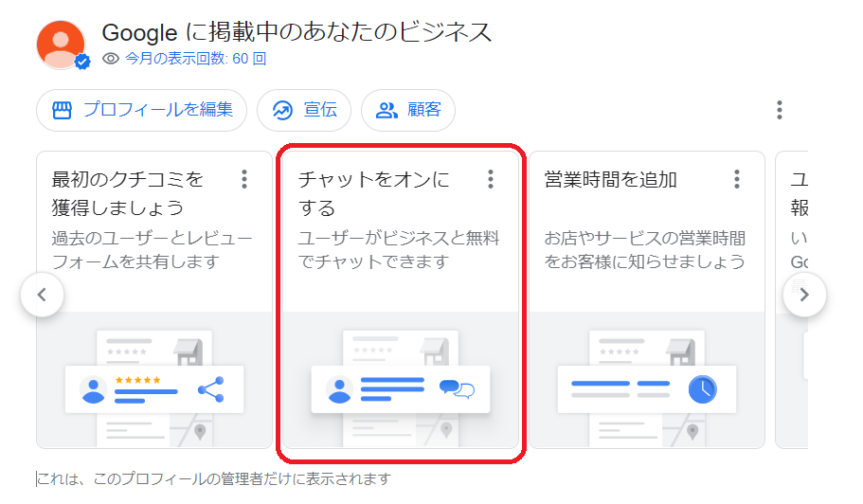The image size is (863, 504).
Task: Click the share icon in review card illustration
Action: pos(210,389)
